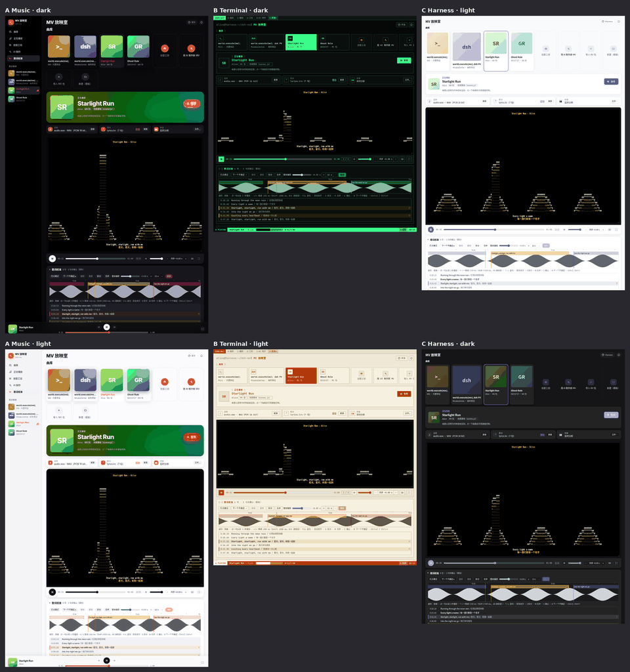
Task: Click red pause button on banner in A Music light
Action: [192, 437]
